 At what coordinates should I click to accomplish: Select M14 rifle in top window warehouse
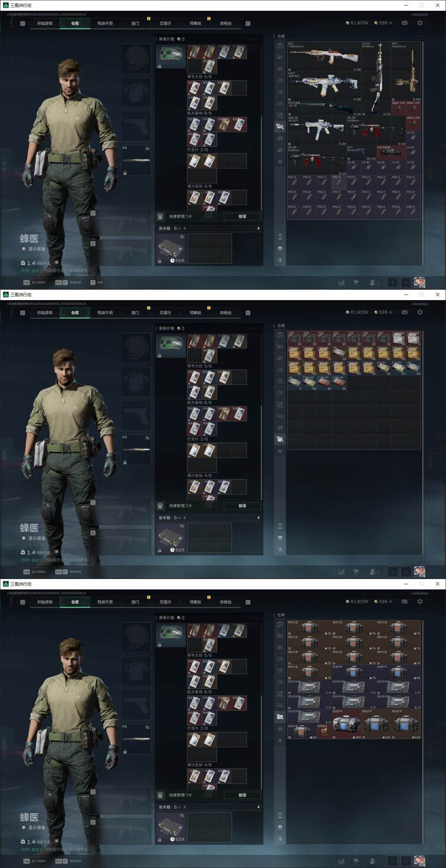[x=324, y=56]
